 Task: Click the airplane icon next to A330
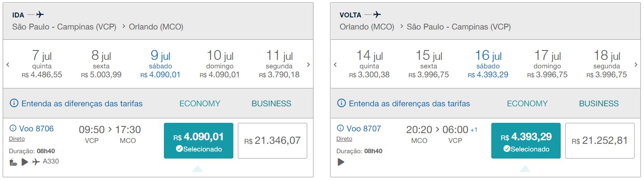tap(36, 162)
